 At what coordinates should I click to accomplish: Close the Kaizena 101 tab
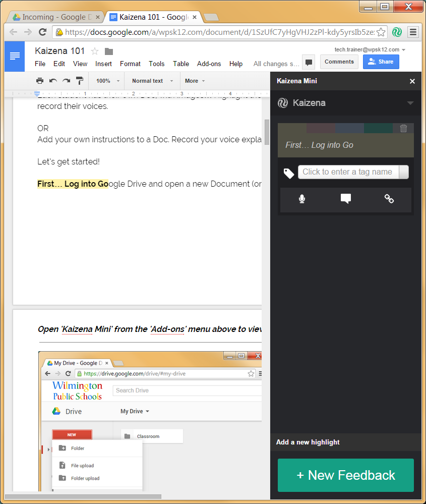pyautogui.click(x=195, y=17)
